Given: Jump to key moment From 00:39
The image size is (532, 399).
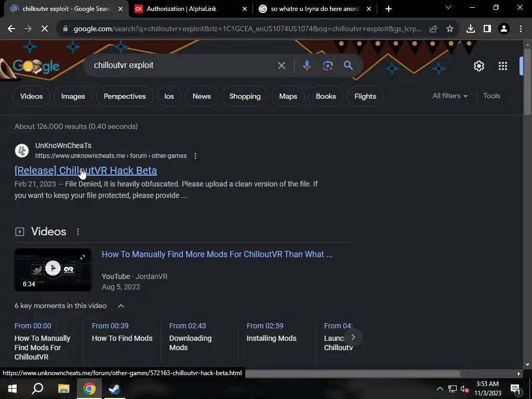Looking at the screenshot, I should (x=110, y=326).
